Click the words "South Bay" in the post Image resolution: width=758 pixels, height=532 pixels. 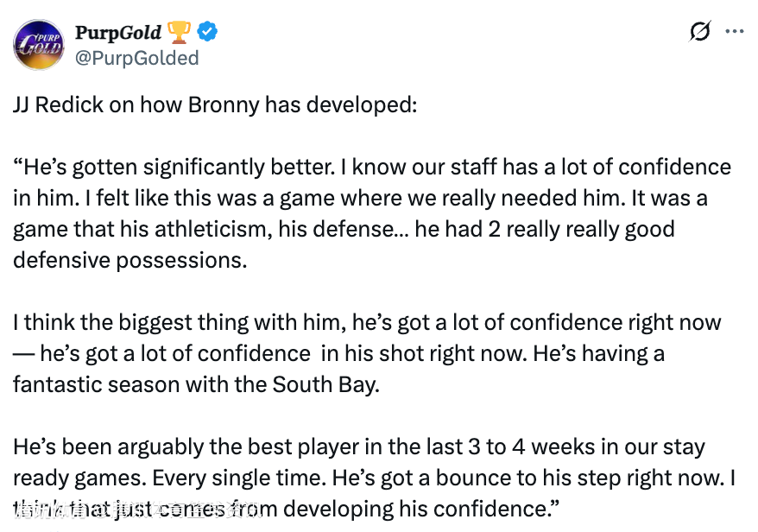coord(327,384)
